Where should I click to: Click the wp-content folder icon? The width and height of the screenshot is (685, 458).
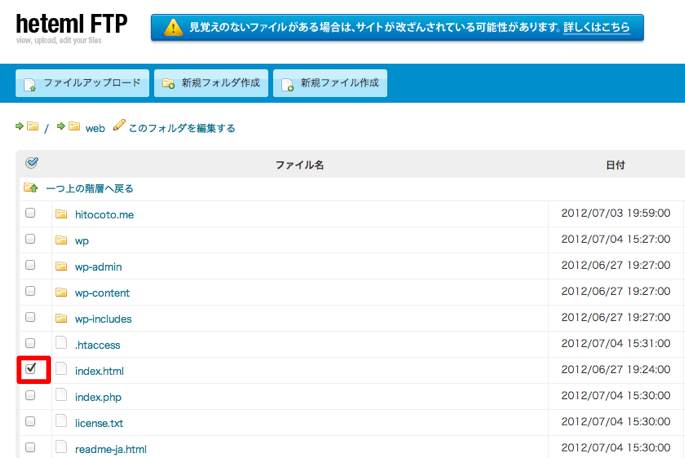(61, 292)
